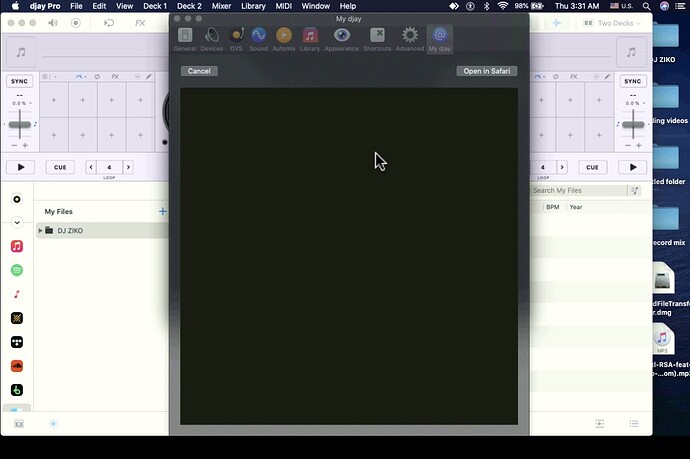
Task: Increase left deck loop length arrow
Action: [128, 167]
